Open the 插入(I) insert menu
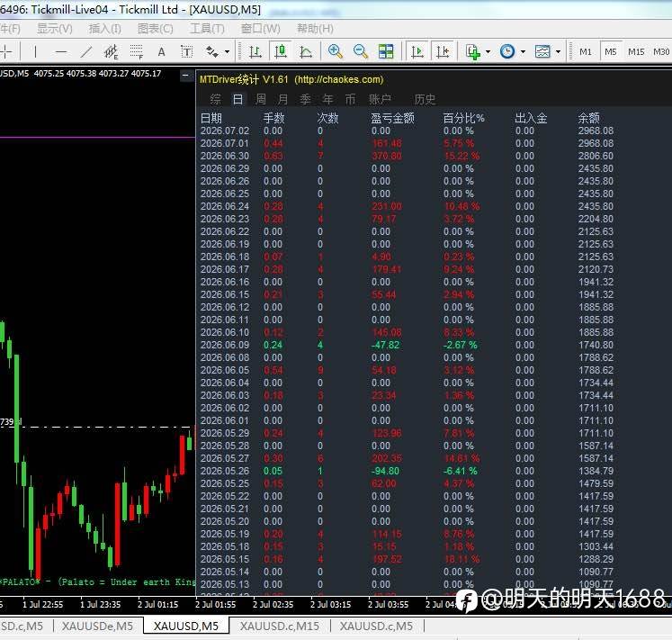This screenshot has width=672, height=640. pos(104,29)
